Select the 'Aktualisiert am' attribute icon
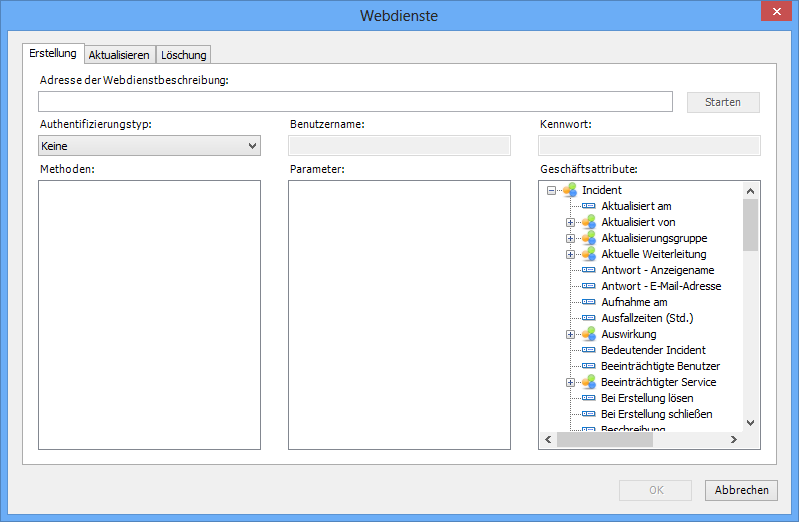 [x=589, y=206]
